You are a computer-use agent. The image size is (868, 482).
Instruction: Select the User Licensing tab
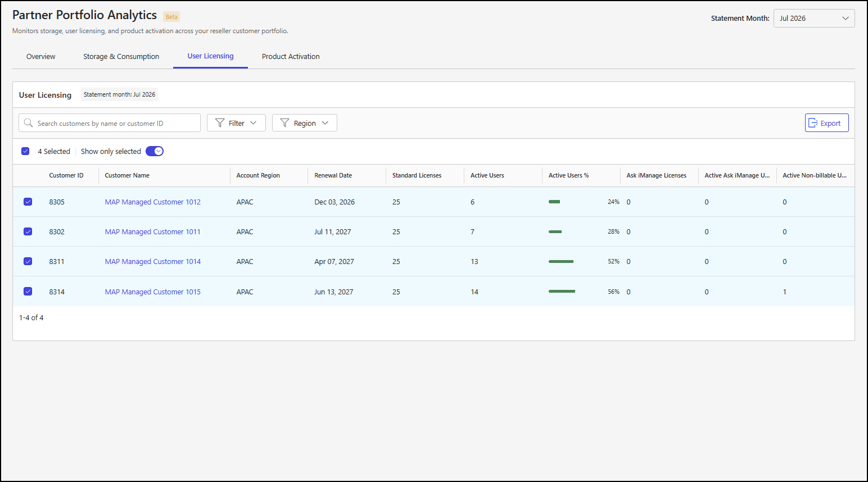point(210,56)
